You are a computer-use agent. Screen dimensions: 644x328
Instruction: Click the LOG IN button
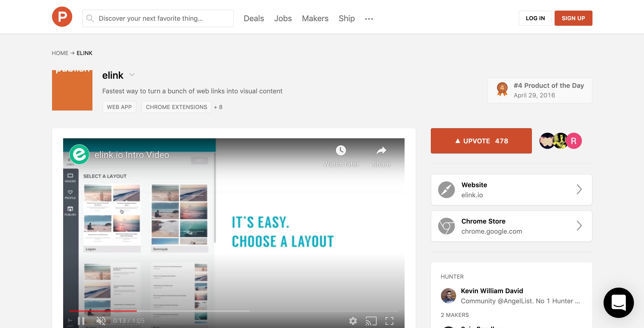[535, 18]
